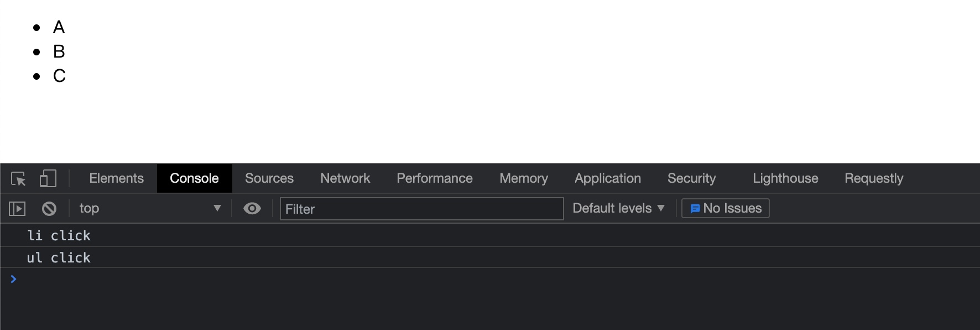
Task: Go to the Security tab
Action: click(x=691, y=178)
